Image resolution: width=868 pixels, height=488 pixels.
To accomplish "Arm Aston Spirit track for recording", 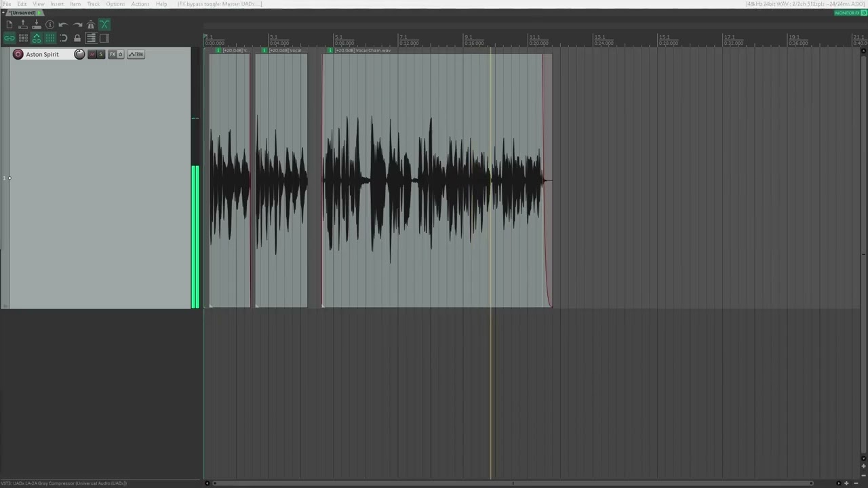I will [x=18, y=54].
